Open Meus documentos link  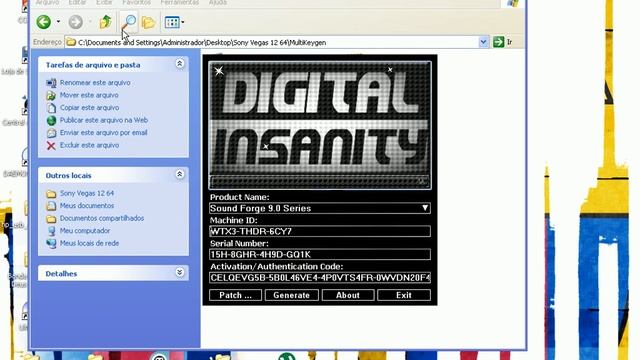coord(87,206)
